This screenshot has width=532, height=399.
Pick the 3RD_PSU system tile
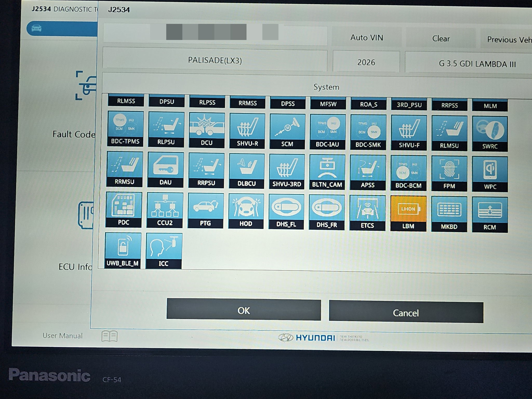click(409, 104)
